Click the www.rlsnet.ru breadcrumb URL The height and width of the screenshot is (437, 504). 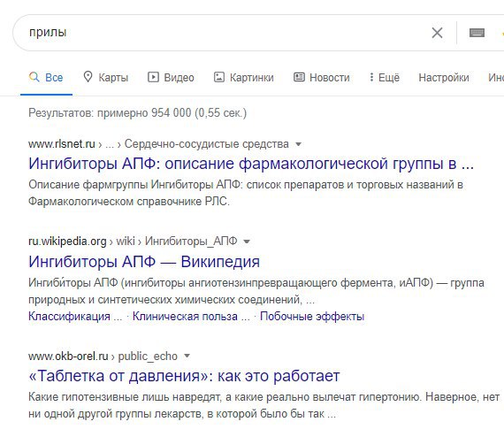62,144
